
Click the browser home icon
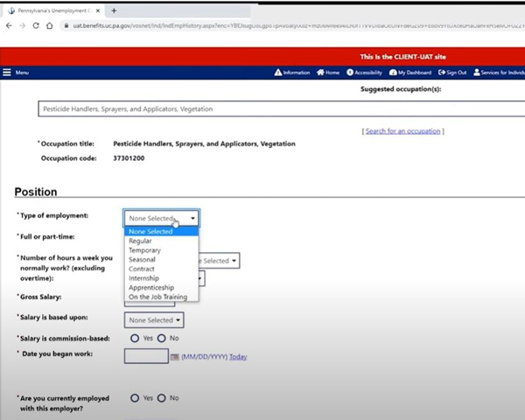coord(50,25)
